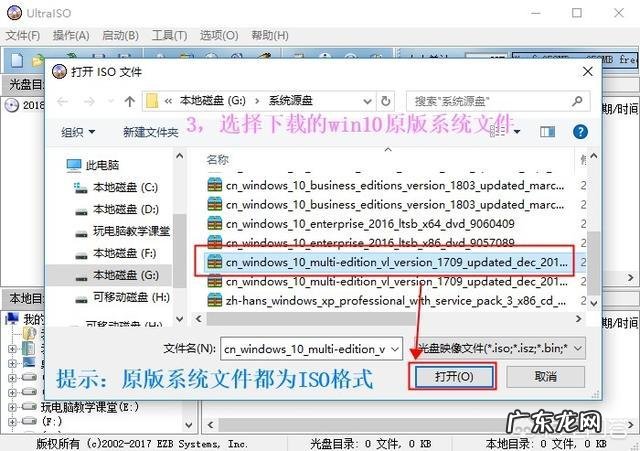Click the 版权所有 EZB Systems status bar text

tap(142, 443)
